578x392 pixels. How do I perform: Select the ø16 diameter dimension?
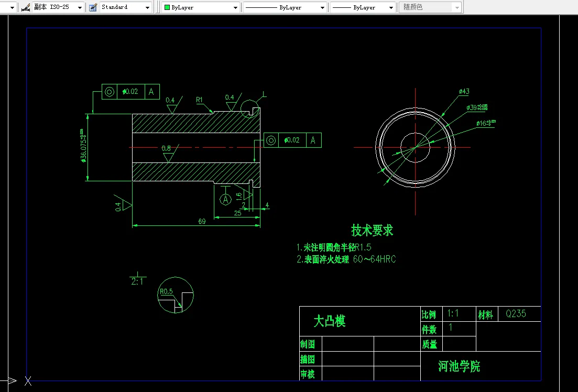click(486, 123)
